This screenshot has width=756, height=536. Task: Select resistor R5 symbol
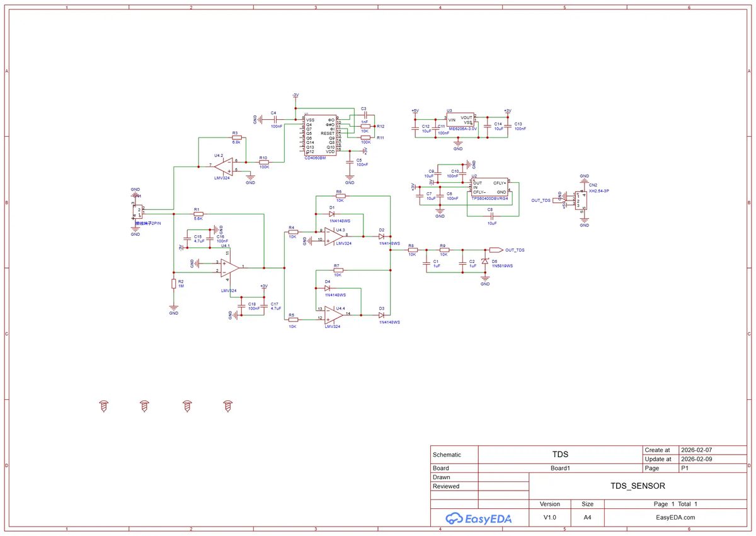tap(293, 319)
